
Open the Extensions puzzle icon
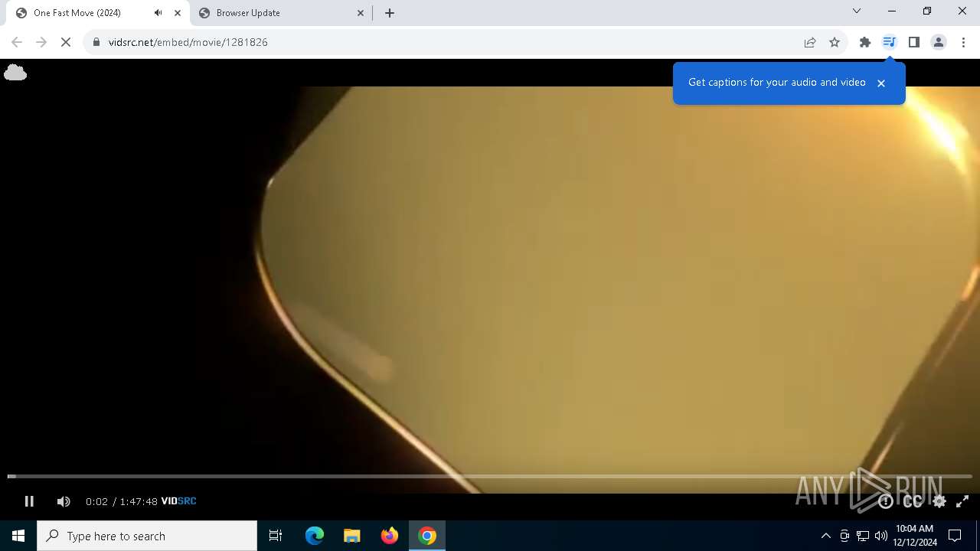click(x=865, y=42)
